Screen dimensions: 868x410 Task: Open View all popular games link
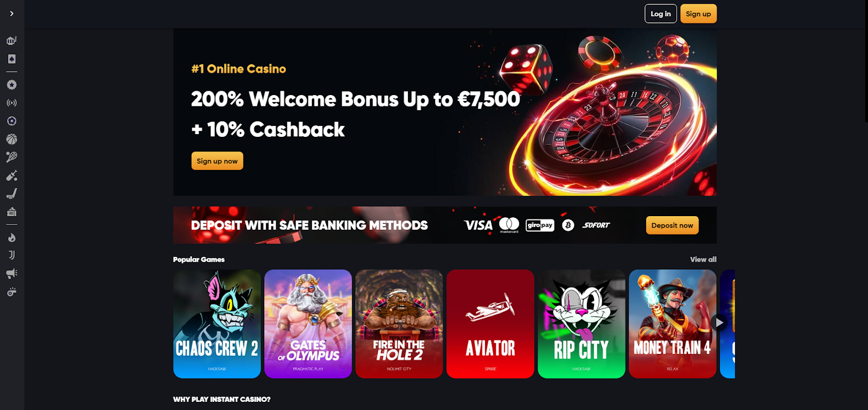(x=703, y=260)
